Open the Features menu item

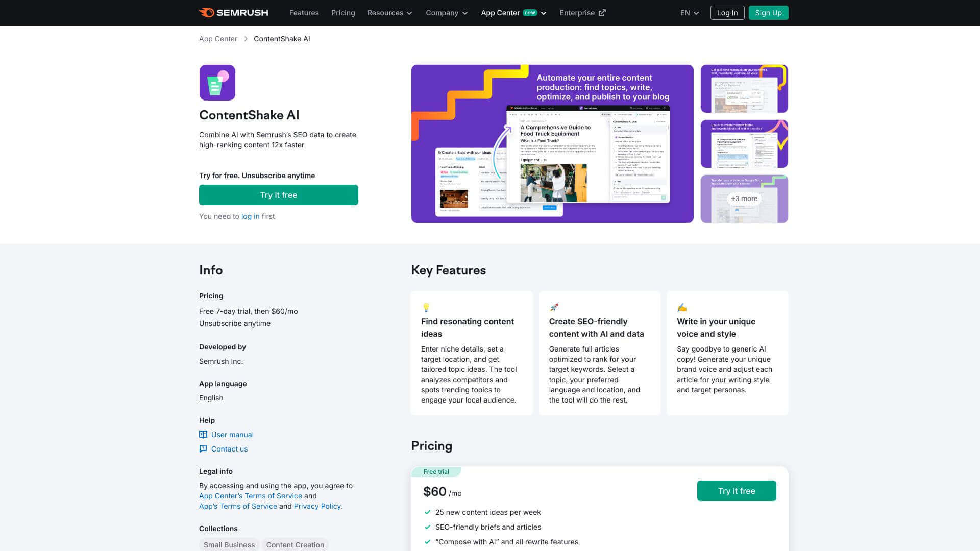304,13
